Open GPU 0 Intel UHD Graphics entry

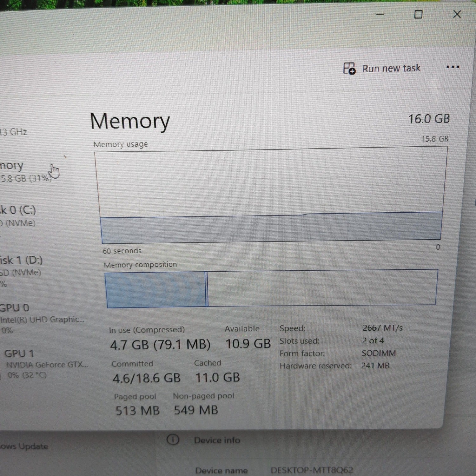pos(42,318)
